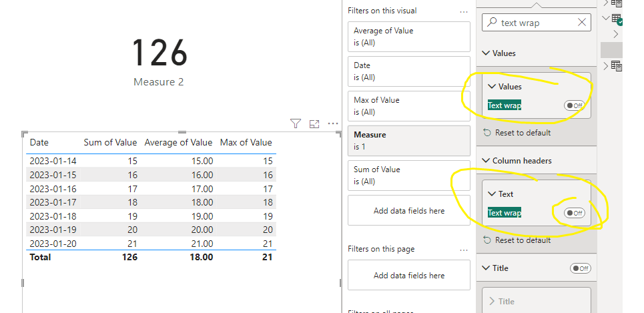Viewport: 644px width, 313px height.
Task: Collapse the Text card under Column headers
Action: [x=492, y=194]
